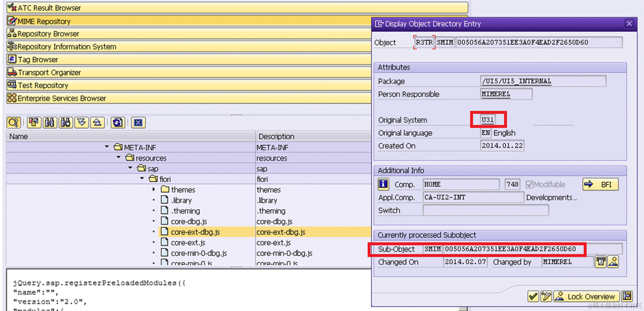Toggle the Modifiable checkbox
Image resolution: width=644 pixels, height=311 pixels.
(x=529, y=184)
